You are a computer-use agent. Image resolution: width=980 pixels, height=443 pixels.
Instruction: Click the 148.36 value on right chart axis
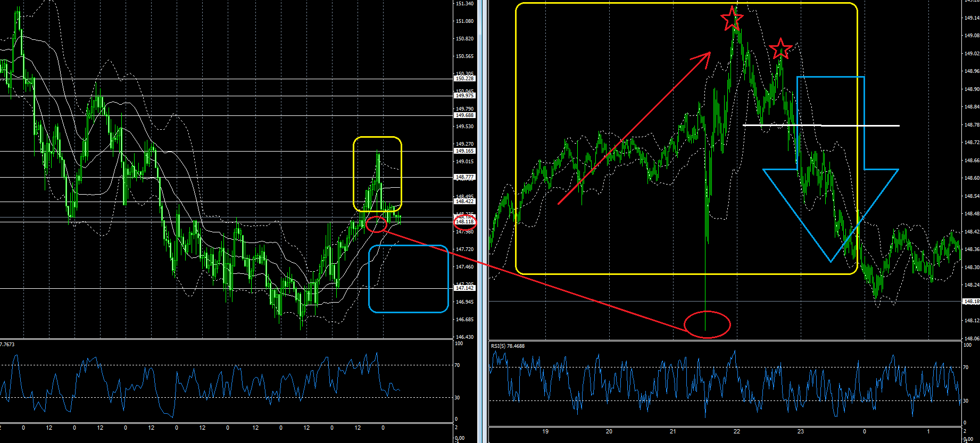(x=972, y=249)
